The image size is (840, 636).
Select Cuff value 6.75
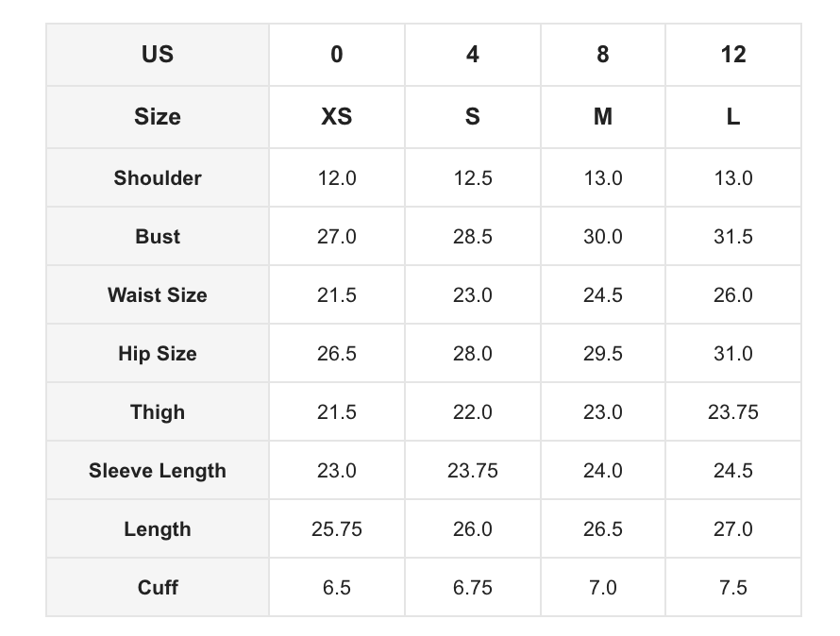(x=473, y=587)
